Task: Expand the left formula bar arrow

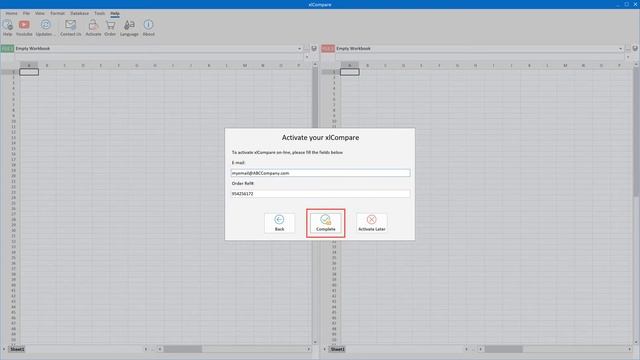Action: [x=307, y=57]
